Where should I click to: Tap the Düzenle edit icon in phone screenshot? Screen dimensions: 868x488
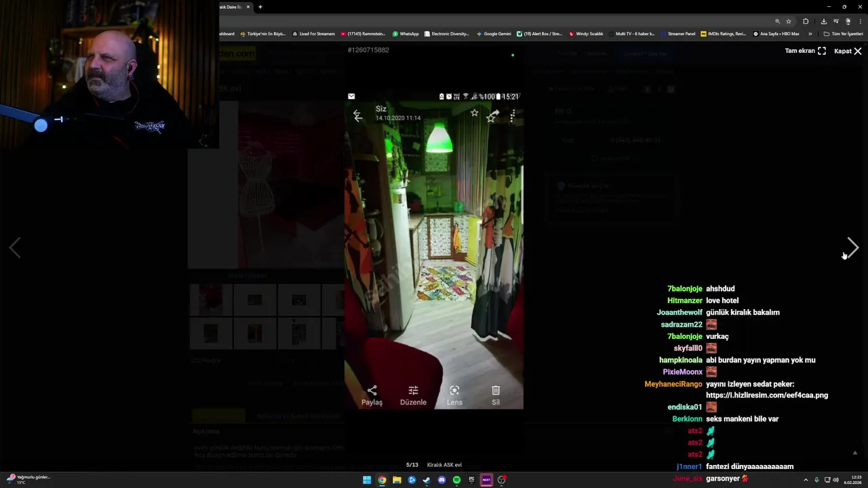[x=413, y=395]
